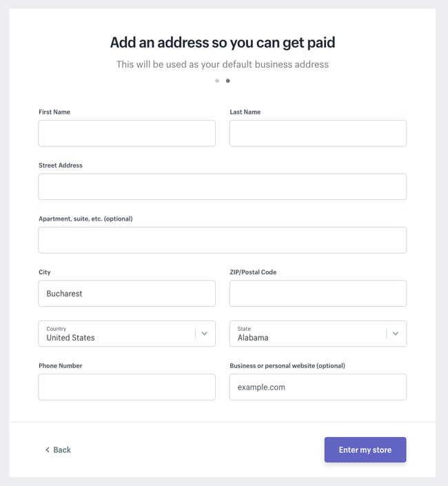Select the Apartment, suite, etc. field

click(x=223, y=240)
